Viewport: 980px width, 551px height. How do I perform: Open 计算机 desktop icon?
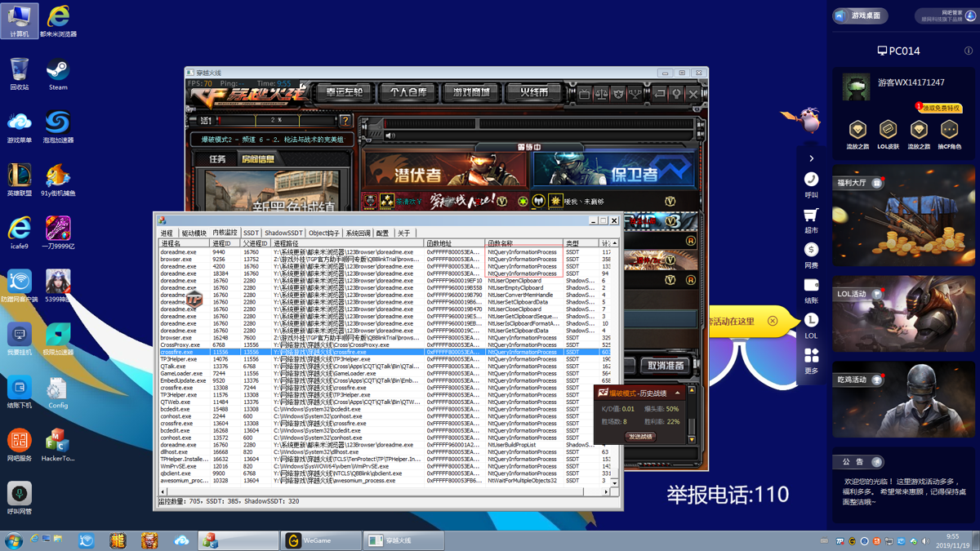[20, 20]
